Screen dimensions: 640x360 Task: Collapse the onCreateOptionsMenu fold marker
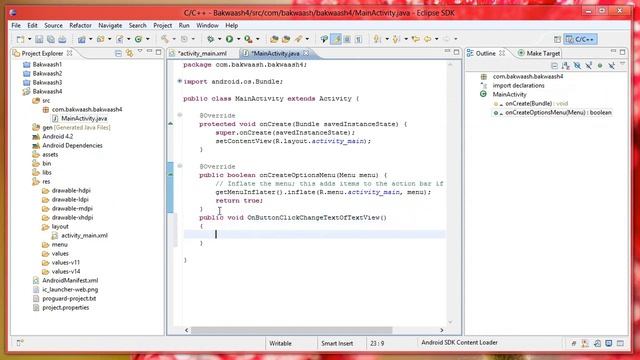pos(180,166)
